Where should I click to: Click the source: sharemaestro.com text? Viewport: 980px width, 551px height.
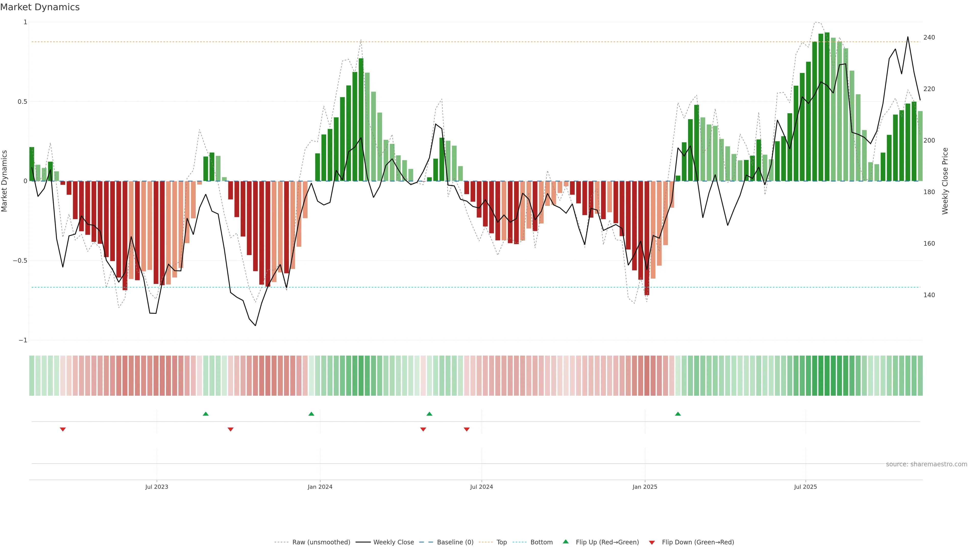tap(926, 464)
